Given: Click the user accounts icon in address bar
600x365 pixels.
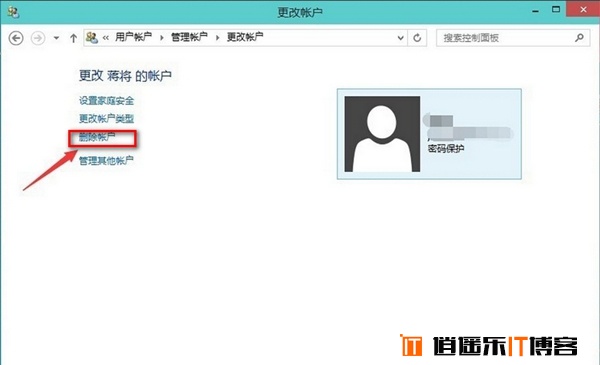Looking at the screenshot, I should click(92, 37).
